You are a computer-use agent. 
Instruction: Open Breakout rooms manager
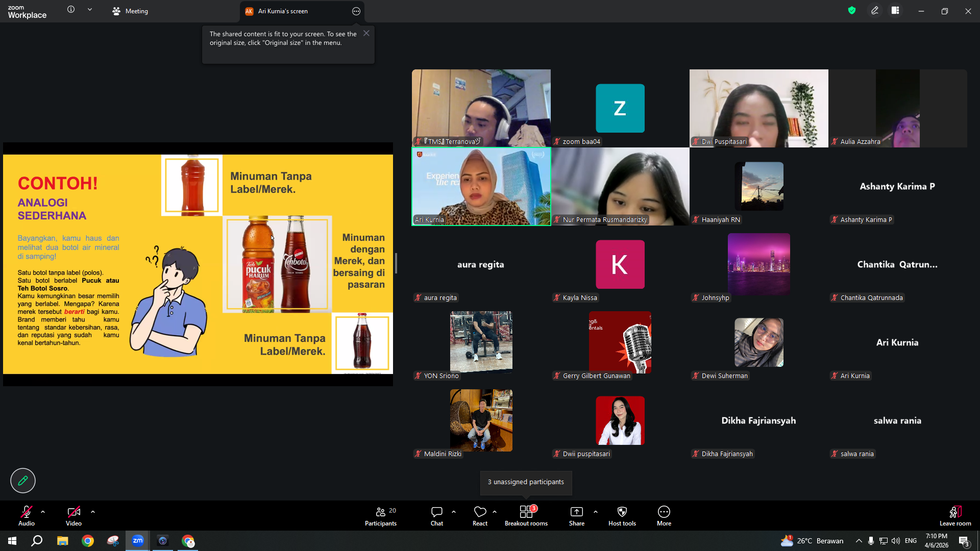tap(526, 516)
